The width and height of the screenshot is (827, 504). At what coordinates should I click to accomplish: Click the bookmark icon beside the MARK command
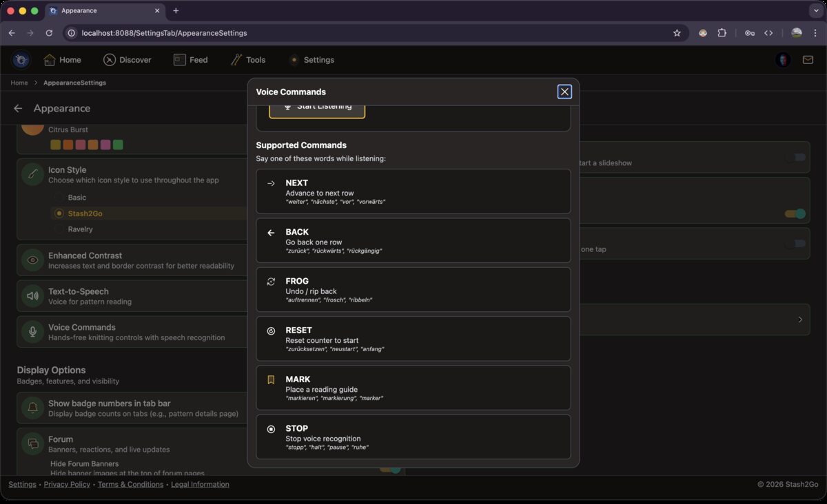[x=270, y=379]
